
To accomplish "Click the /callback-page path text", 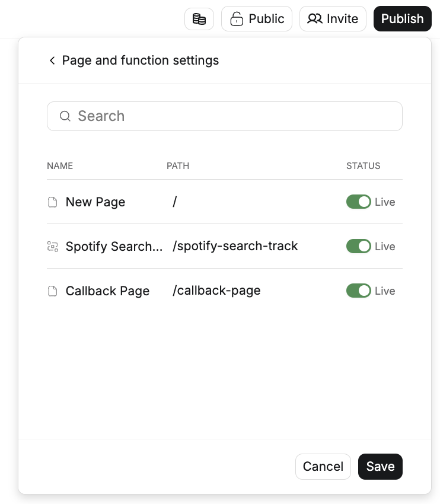I will 216,291.
